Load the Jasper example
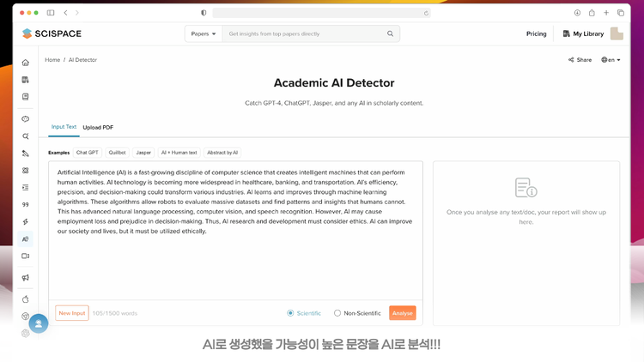Image resolution: width=644 pixels, height=362 pixels. pyautogui.click(x=143, y=153)
